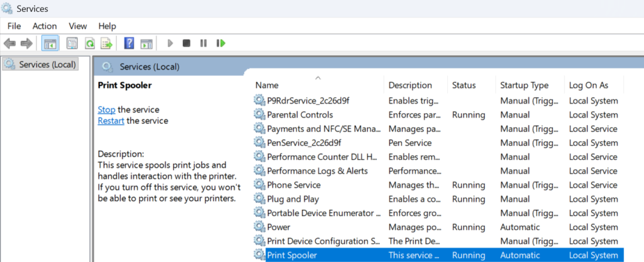Open Properties from the toolbar icon
The width and height of the screenshot is (644, 262).
[x=72, y=43]
